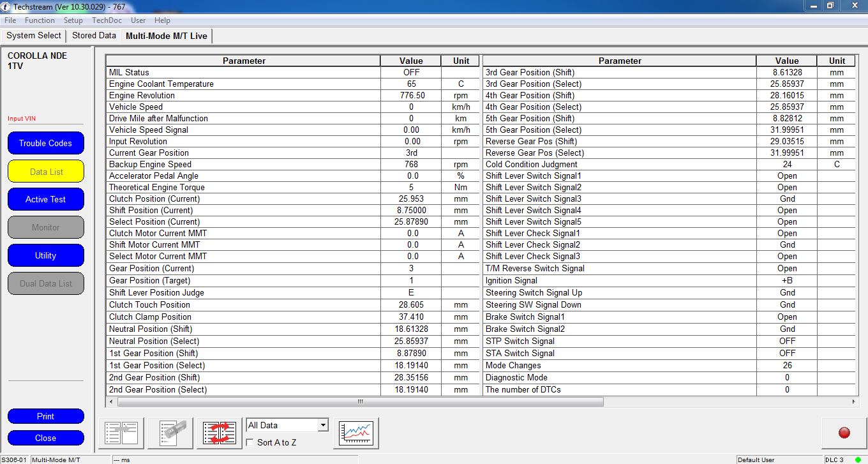This screenshot has height=464, width=868.
Task: Enable the Sort A to Z checkbox
Action: point(251,442)
